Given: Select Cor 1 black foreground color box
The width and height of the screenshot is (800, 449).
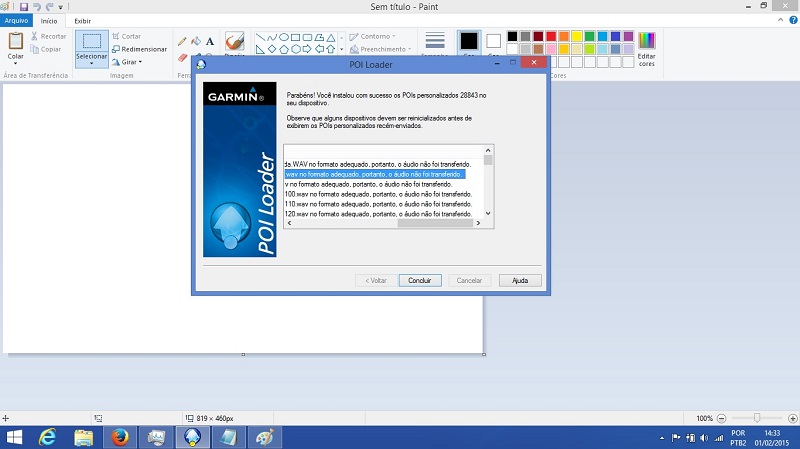Looking at the screenshot, I should pos(469,41).
